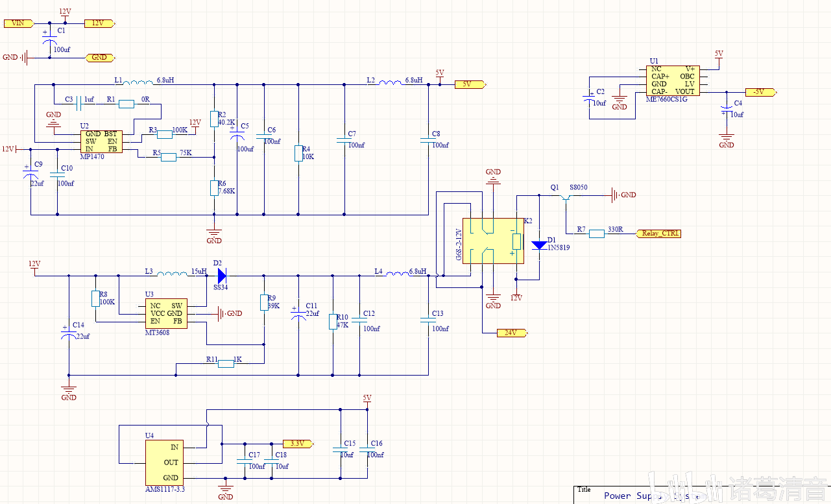Select resistor R3 100K symbol

(x=165, y=134)
